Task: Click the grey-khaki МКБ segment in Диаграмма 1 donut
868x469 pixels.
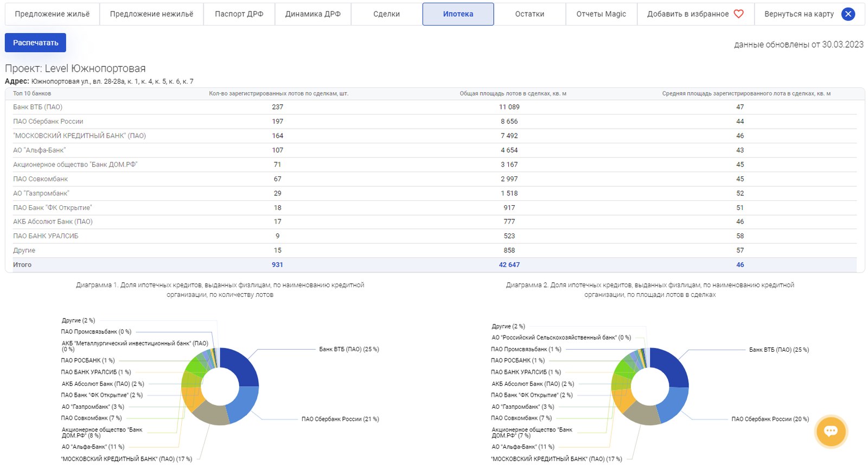Action: point(210,414)
